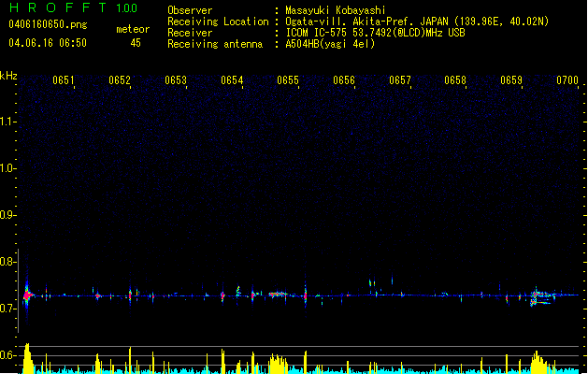This screenshot has width=588, height=374.
Task: Click the 0652 time marker
Action: click(120, 80)
